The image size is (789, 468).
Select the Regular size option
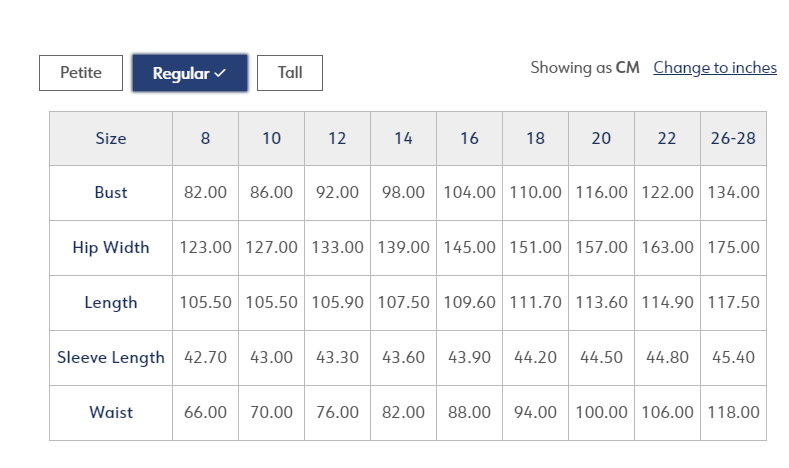[x=190, y=73]
